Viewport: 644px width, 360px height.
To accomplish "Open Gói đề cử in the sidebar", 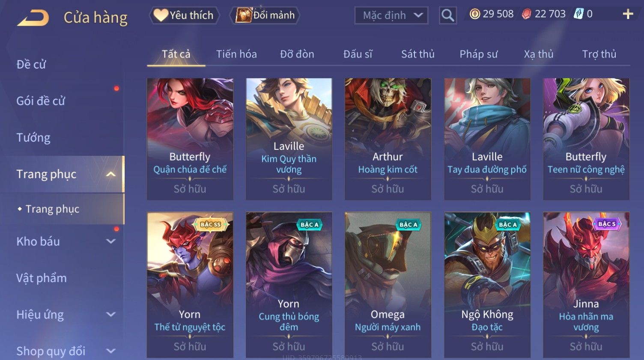I will click(41, 101).
